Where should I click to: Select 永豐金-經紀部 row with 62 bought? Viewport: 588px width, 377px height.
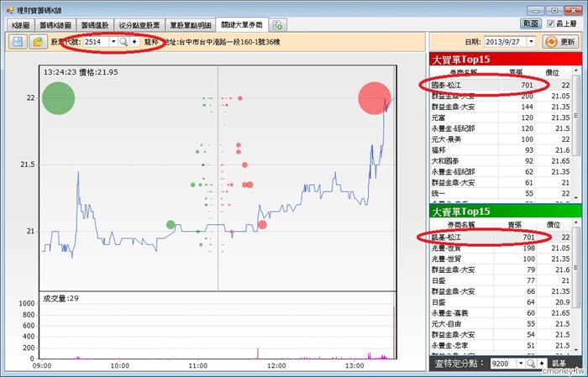point(501,171)
